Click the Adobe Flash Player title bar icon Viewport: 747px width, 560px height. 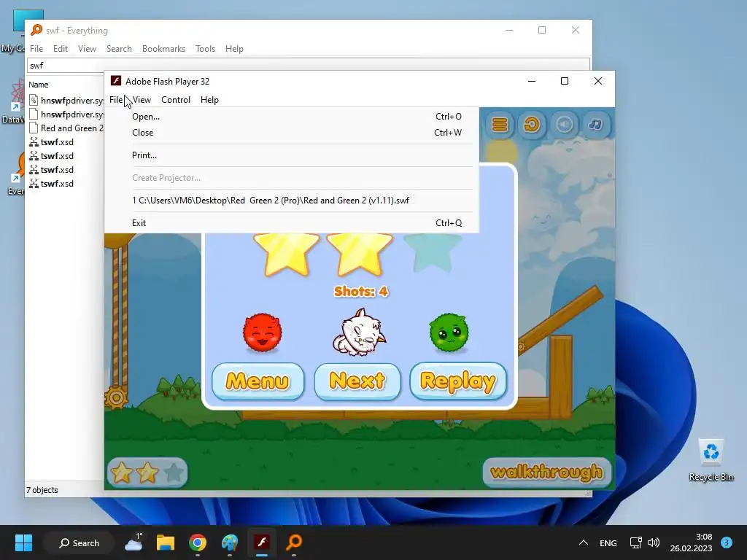[116, 81]
